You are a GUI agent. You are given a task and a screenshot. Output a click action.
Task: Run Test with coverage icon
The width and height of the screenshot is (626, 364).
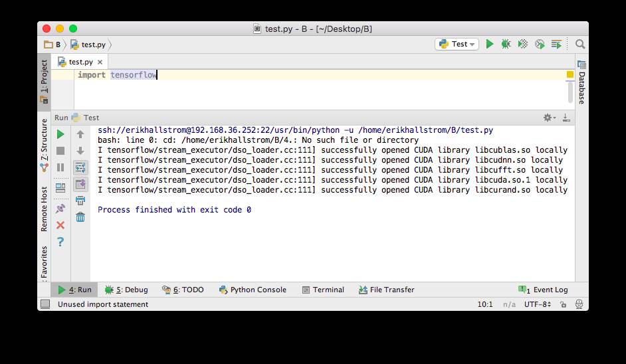[x=522, y=44]
